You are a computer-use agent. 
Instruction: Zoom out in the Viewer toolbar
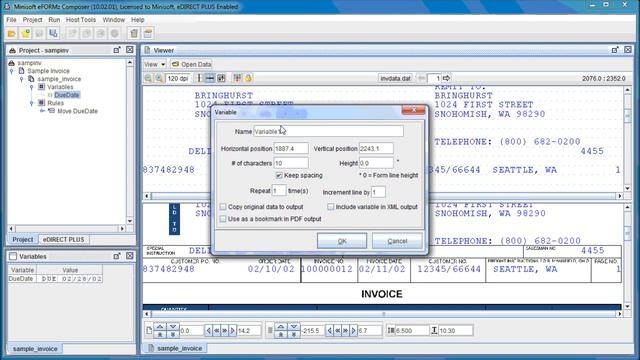(148, 78)
